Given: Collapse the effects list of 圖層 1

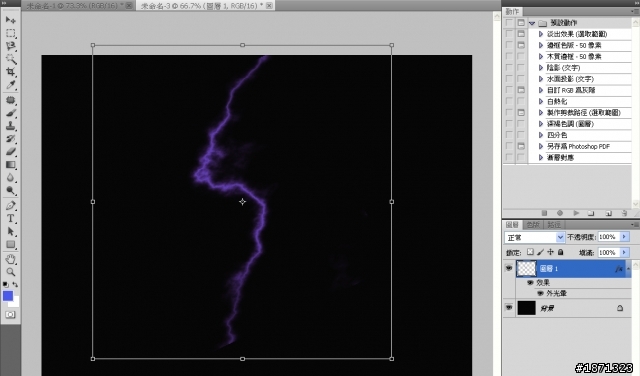Looking at the screenshot, I should click(629, 269).
